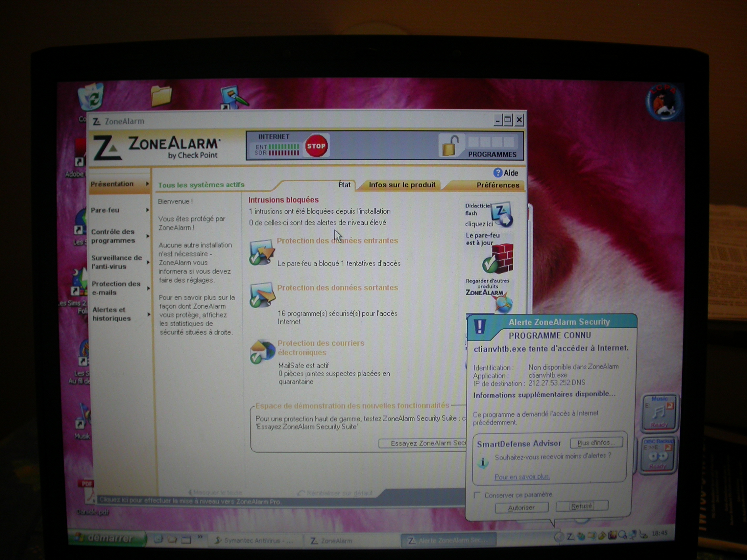Click the outgoing data protection icon
This screenshot has width=747, height=560.
pos(262,295)
